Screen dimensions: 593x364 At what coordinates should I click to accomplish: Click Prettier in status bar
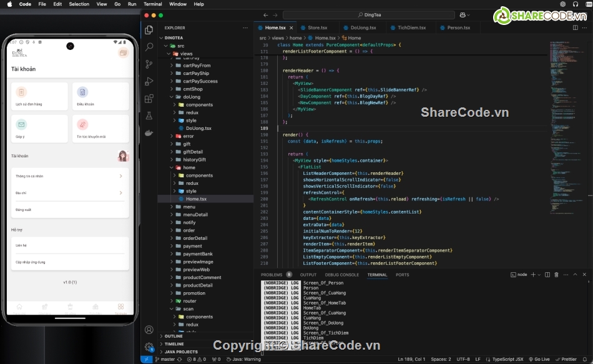point(566,359)
